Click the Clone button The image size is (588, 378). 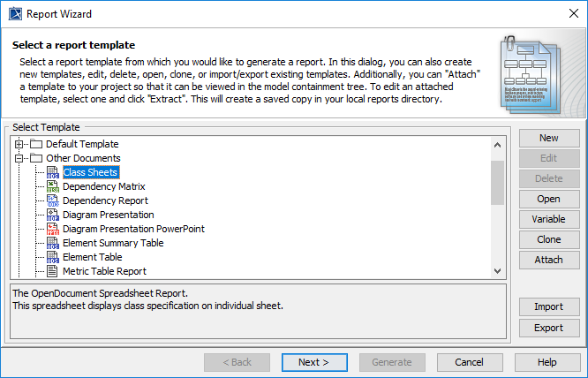[x=548, y=239]
